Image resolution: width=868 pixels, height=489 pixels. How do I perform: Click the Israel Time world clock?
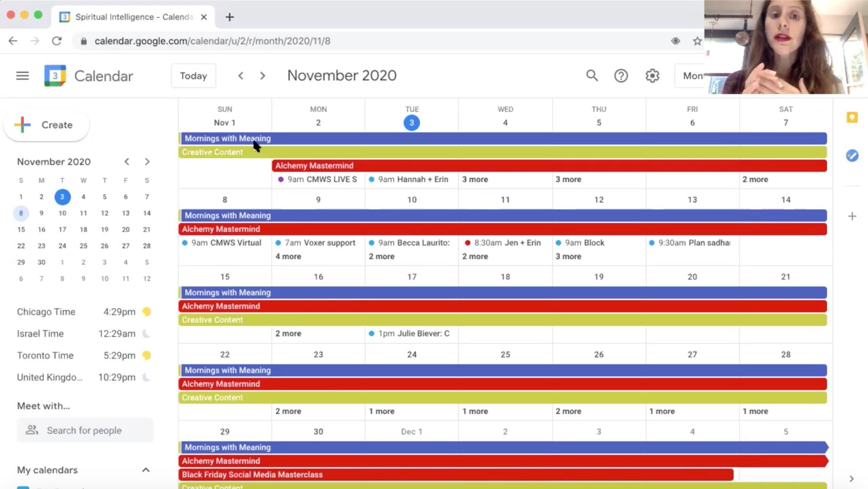[84, 334]
